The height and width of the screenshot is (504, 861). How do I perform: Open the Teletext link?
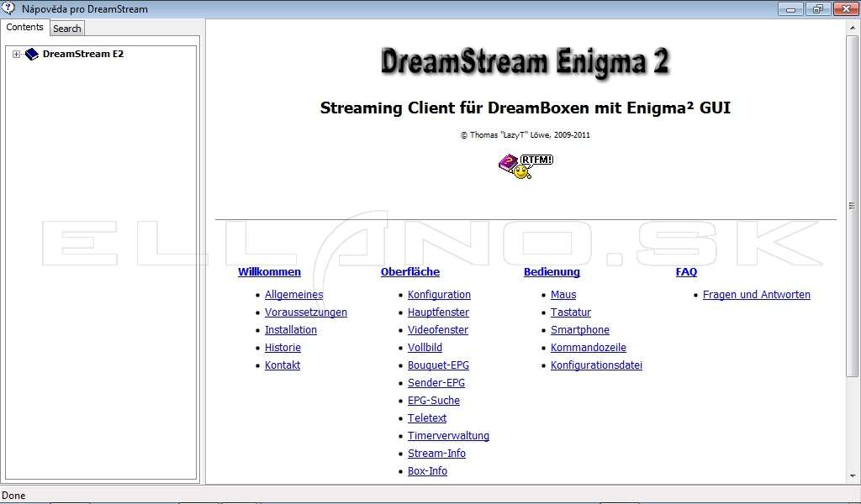[x=426, y=417]
